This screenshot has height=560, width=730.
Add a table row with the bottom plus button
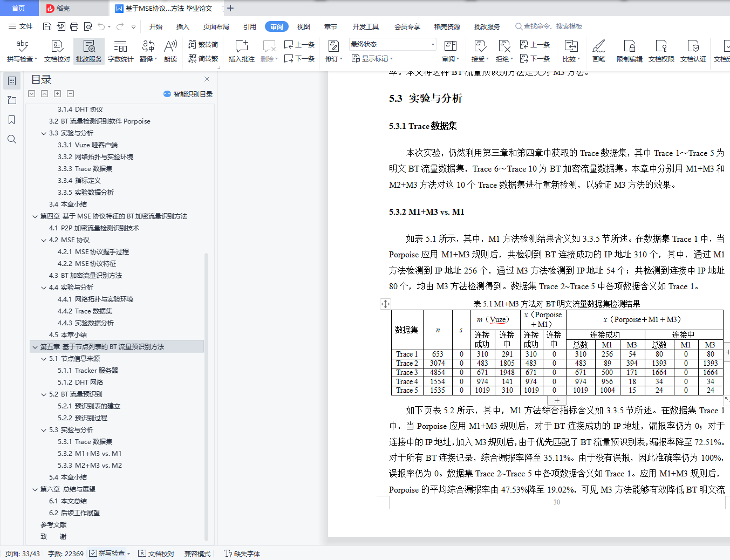pyautogui.click(x=557, y=401)
